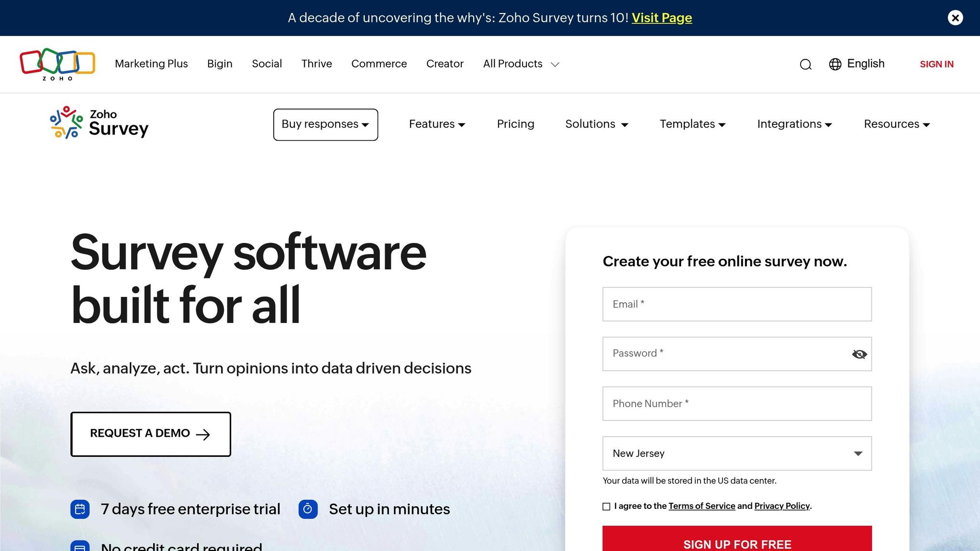Expand the Templates menu

tap(692, 124)
